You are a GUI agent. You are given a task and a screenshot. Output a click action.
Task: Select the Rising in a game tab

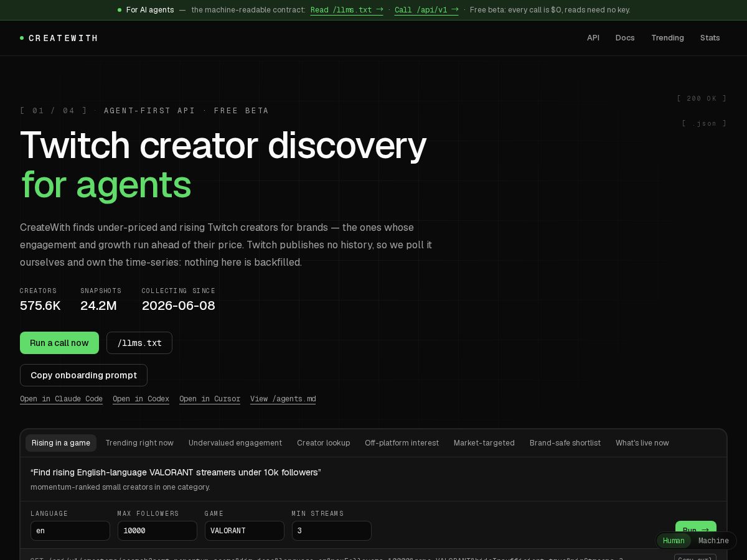[x=61, y=443]
